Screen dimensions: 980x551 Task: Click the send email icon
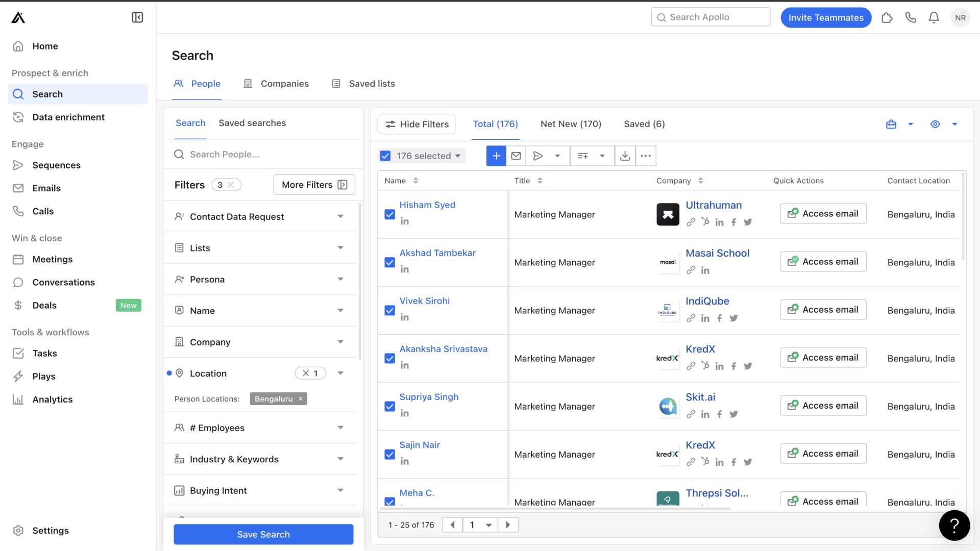point(516,156)
